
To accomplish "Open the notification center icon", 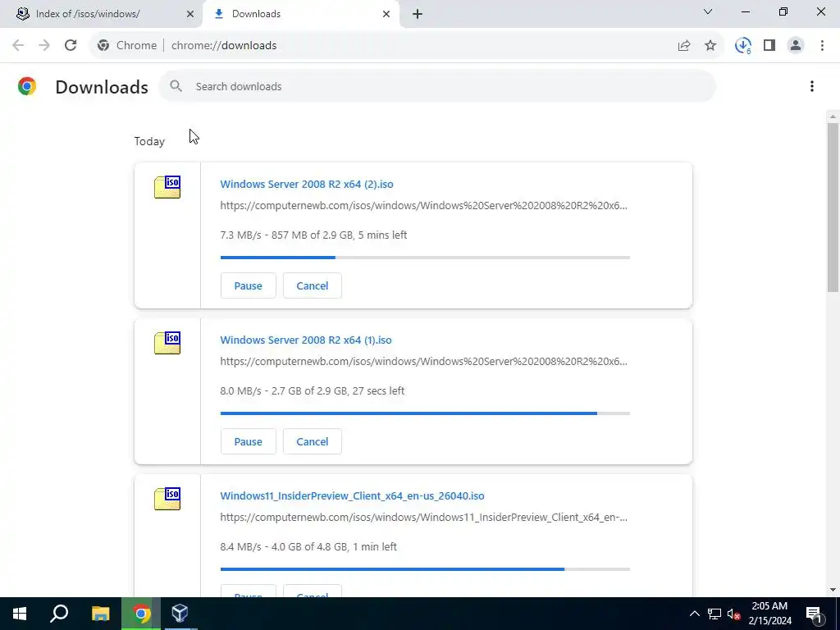I will pos(814,614).
